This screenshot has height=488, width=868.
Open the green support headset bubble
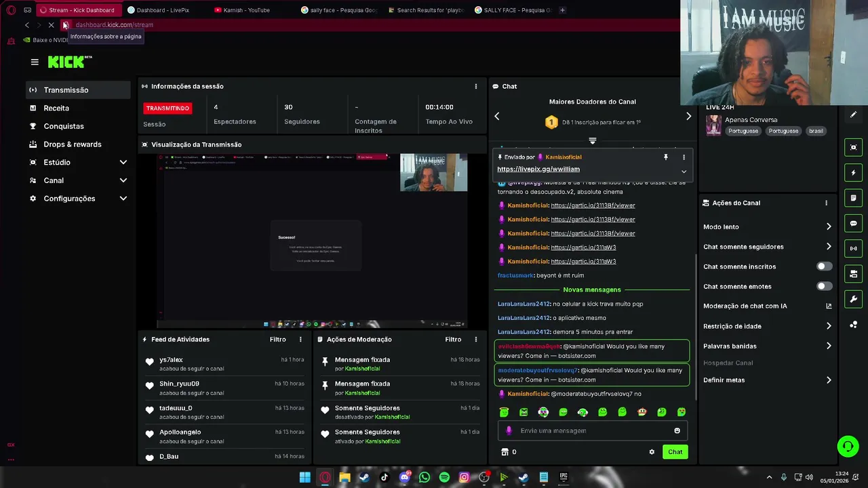[x=848, y=446]
